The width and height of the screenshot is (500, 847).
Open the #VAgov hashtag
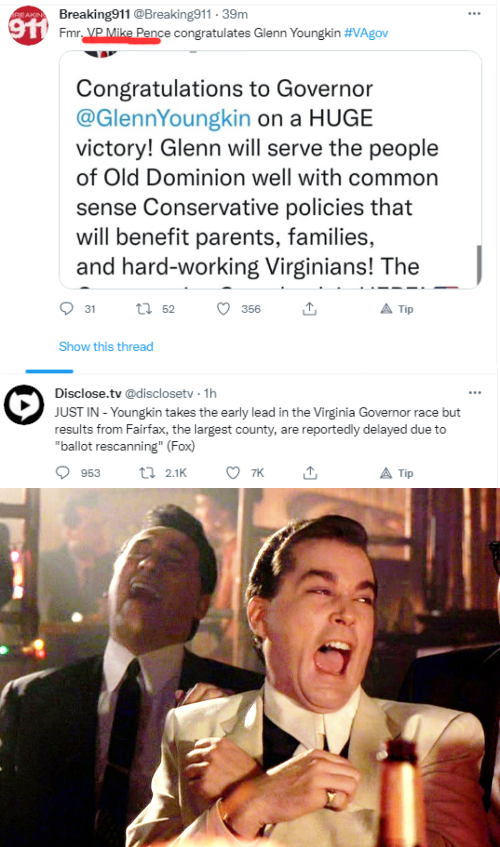[366, 33]
